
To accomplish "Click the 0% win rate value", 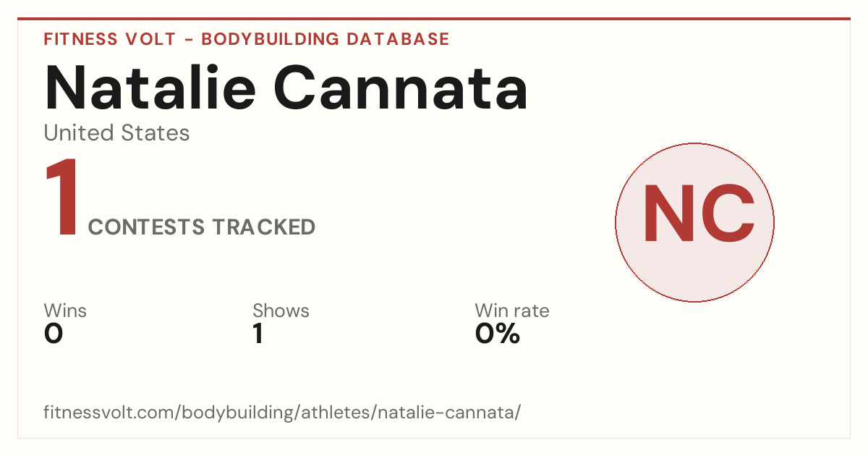I will point(497,334).
